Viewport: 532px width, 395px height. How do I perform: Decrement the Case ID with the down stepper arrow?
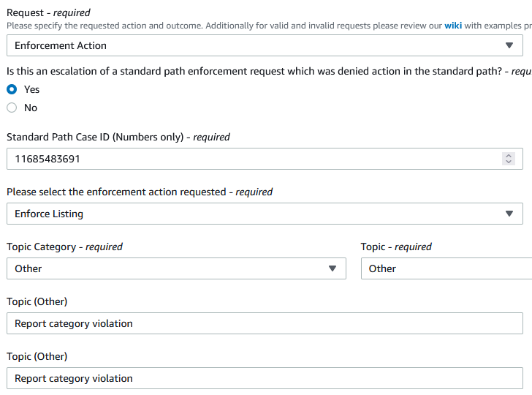click(x=509, y=162)
